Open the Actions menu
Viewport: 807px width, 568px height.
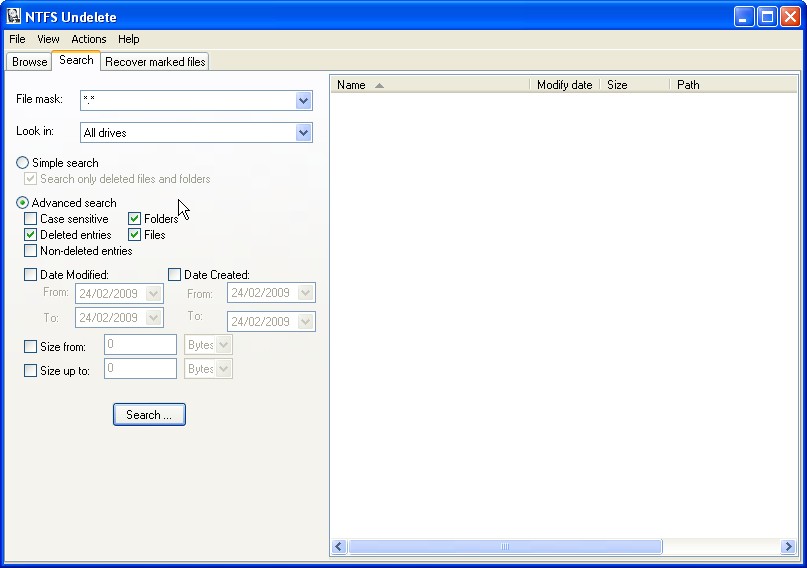89,39
